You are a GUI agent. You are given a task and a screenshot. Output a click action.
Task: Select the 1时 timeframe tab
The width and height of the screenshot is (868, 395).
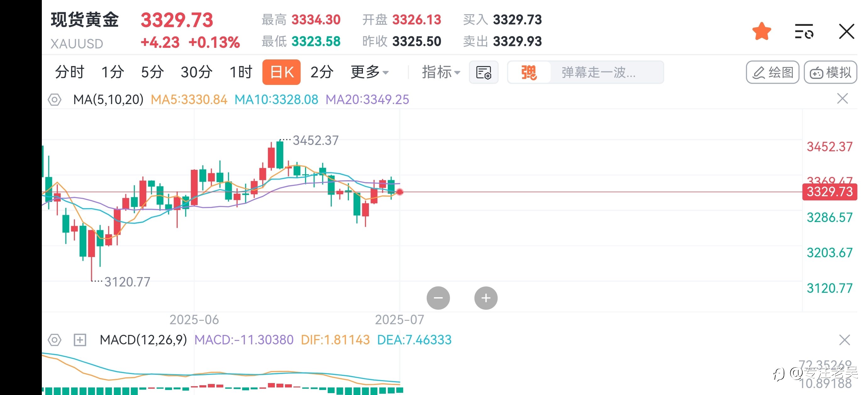tap(241, 72)
